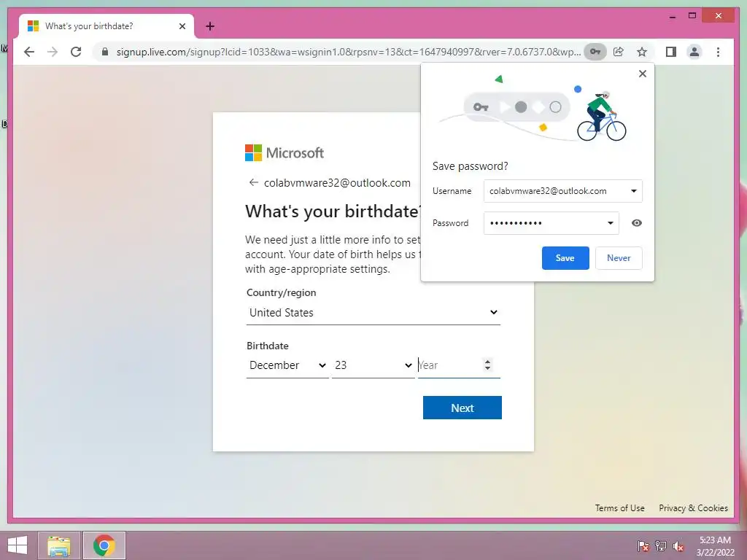Open Country/region United States dropdown
Viewport: 747px width, 560px height.
pos(373,312)
